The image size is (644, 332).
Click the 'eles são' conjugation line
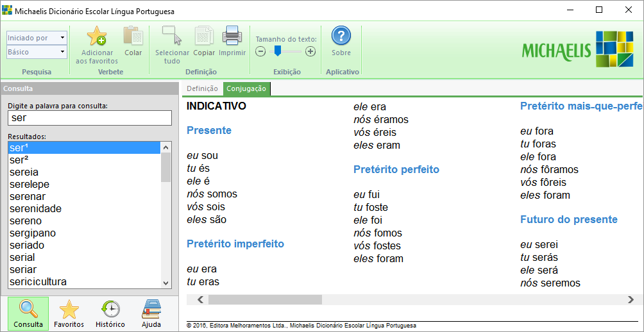pos(207,220)
